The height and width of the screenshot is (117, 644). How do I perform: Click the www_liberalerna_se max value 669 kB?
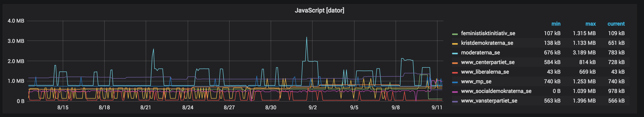(588, 72)
